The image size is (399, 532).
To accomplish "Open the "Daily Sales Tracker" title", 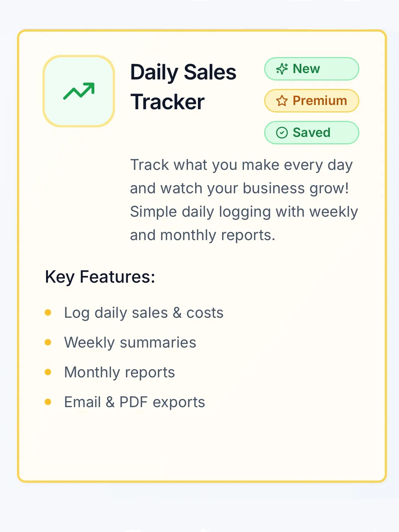I will tap(183, 87).
